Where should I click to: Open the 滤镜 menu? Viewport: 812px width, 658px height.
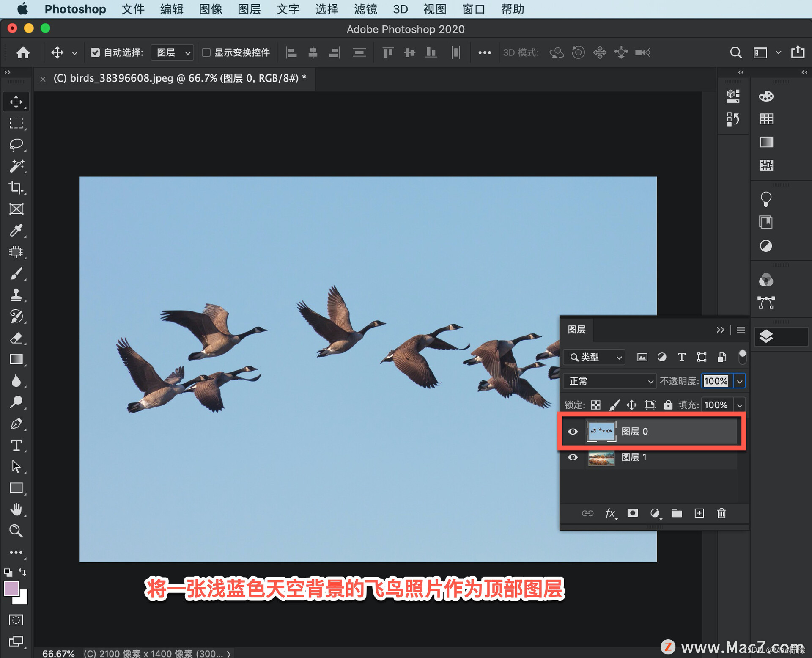coord(365,9)
